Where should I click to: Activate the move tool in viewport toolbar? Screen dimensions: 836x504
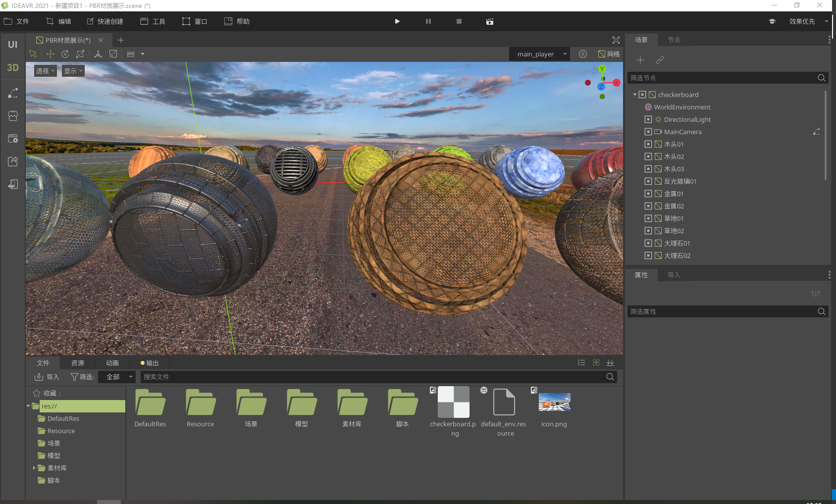click(x=50, y=54)
